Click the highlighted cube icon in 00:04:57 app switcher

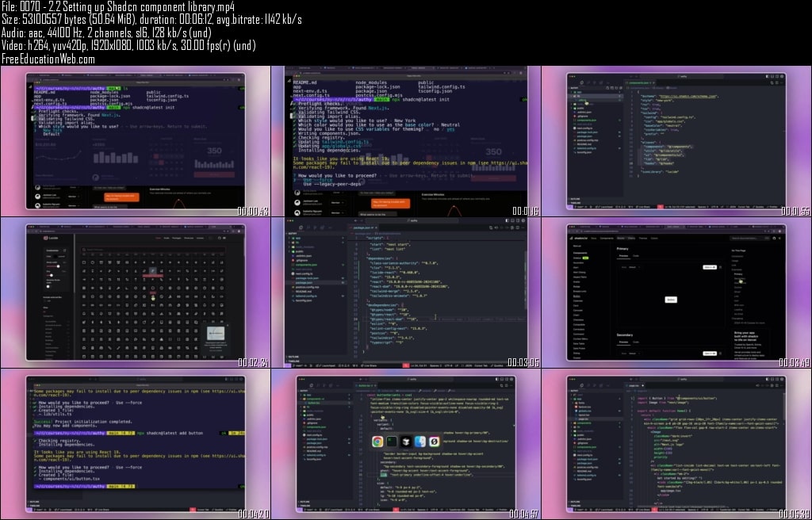(406, 442)
